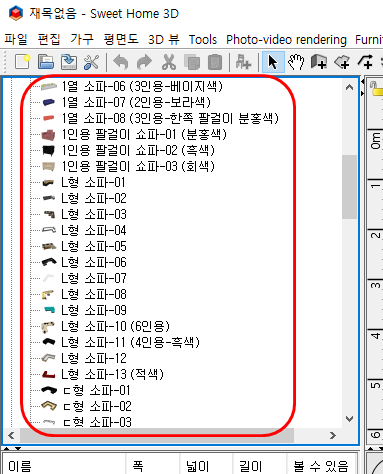This screenshot has width=383, height=474.
Task: Choose the Select arrow tool
Action: pos(273,62)
